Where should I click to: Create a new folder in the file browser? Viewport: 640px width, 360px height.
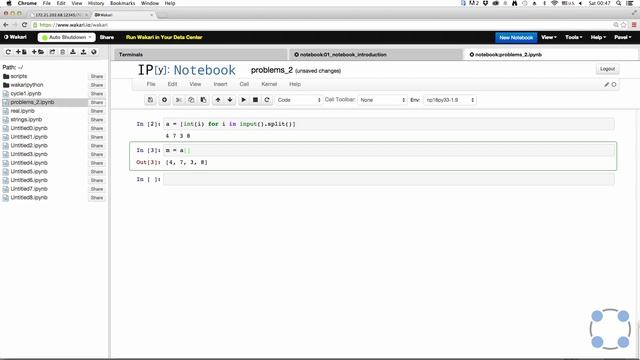pyautogui.click(x=38, y=52)
